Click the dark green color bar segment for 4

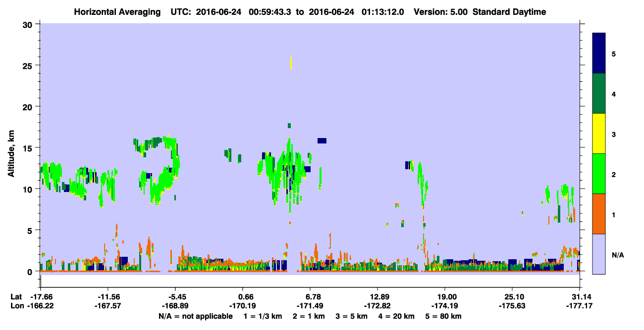[599, 94]
